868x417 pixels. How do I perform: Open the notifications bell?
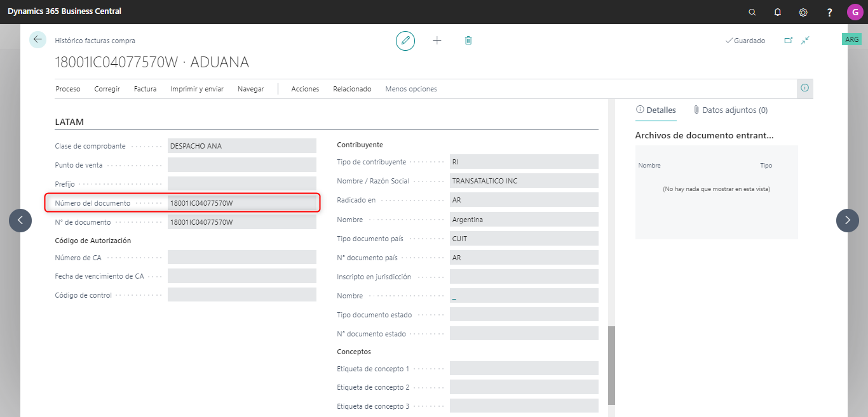pyautogui.click(x=778, y=12)
